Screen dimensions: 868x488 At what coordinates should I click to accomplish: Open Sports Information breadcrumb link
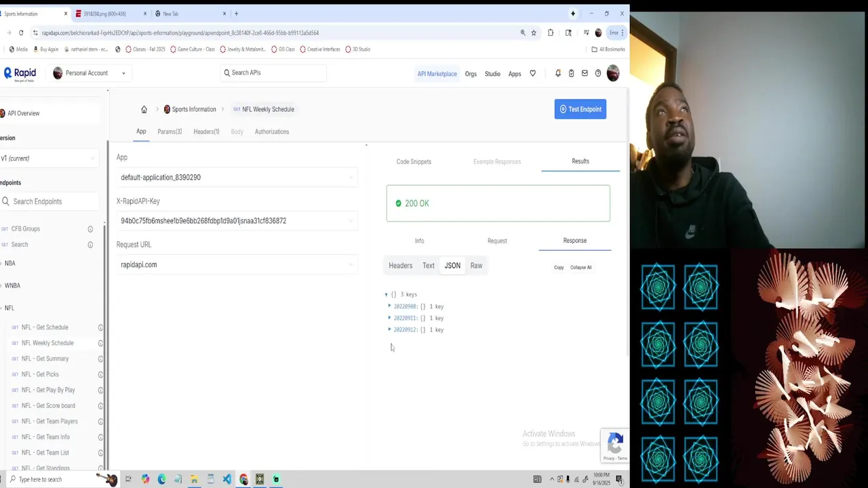pyautogui.click(x=190, y=109)
